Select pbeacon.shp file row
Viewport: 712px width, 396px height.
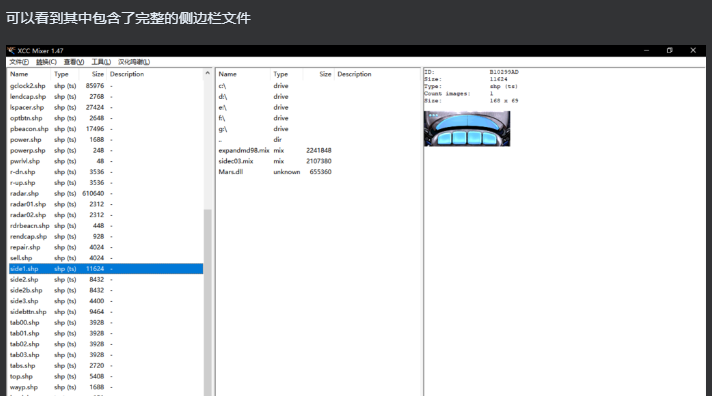[106, 129]
